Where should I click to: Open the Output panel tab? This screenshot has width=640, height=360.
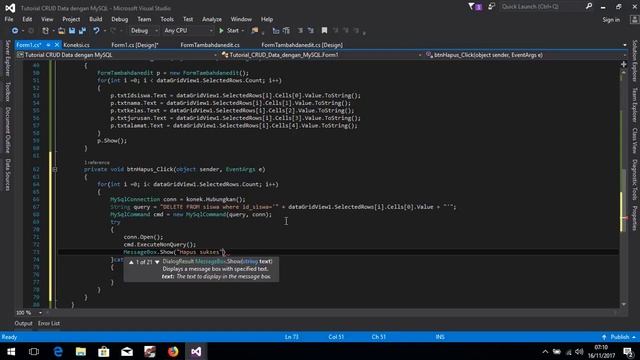point(23,323)
